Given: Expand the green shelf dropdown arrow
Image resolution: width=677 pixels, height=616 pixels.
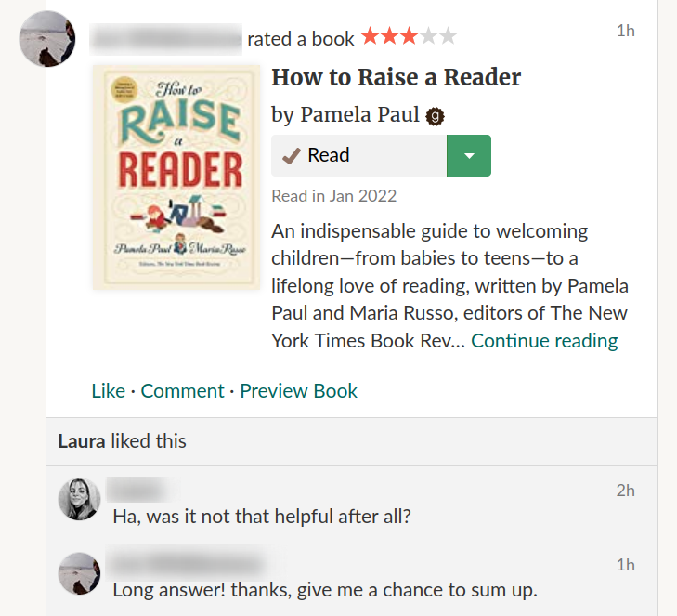Looking at the screenshot, I should pyautogui.click(x=469, y=155).
